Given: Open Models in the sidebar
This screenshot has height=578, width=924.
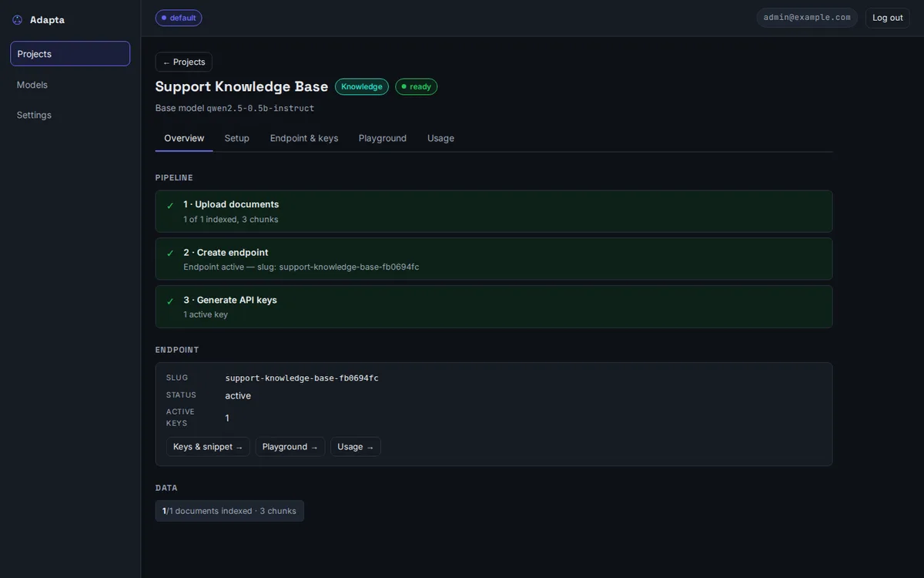Looking at the screenshot, I should point(70,85).
